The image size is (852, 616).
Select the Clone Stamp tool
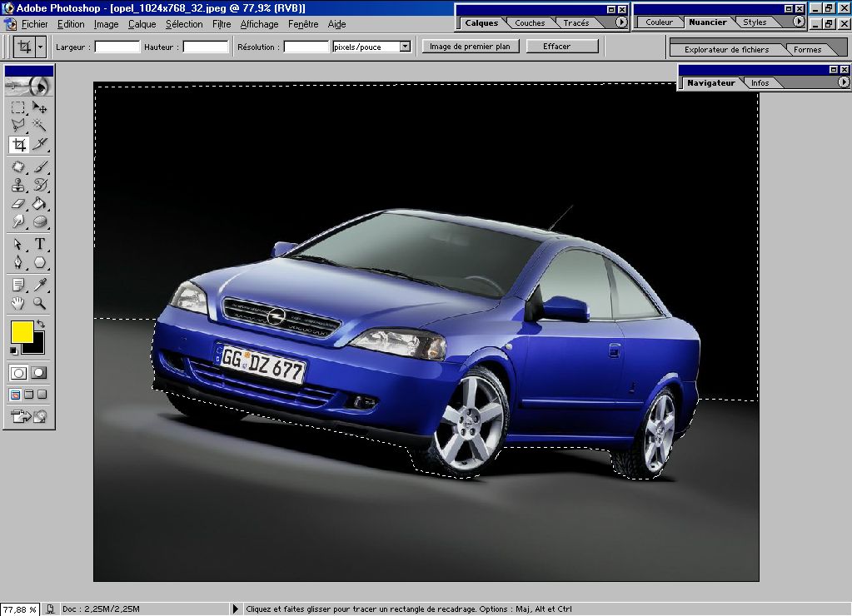(18, 186)
